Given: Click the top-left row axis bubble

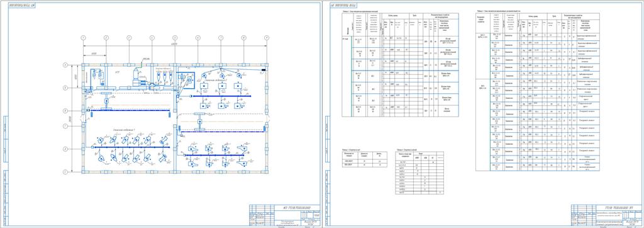Looking at the screenshot, I should pos(65,65).
